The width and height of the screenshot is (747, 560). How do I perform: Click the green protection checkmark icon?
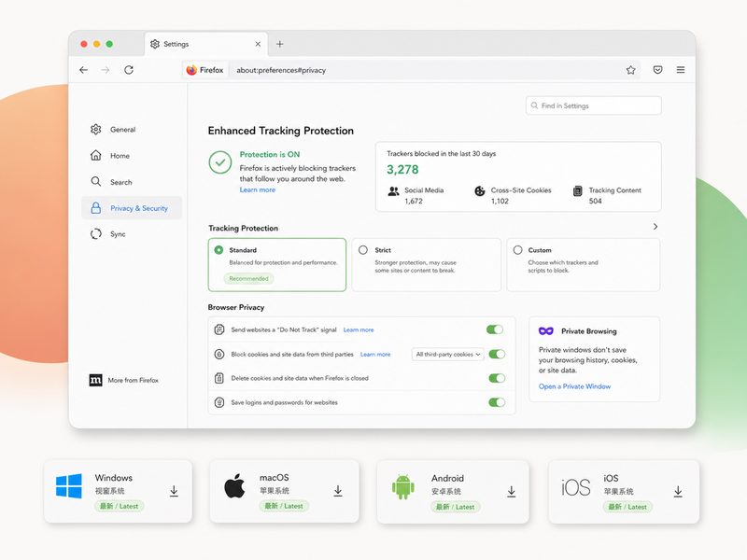click(220, 162)
